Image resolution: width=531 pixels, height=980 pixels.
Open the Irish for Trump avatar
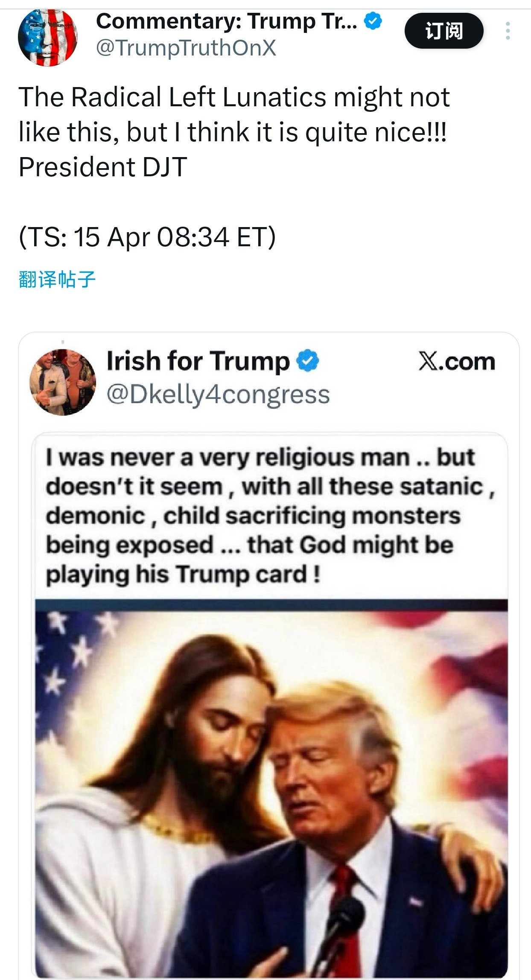[x=63, y=382]
